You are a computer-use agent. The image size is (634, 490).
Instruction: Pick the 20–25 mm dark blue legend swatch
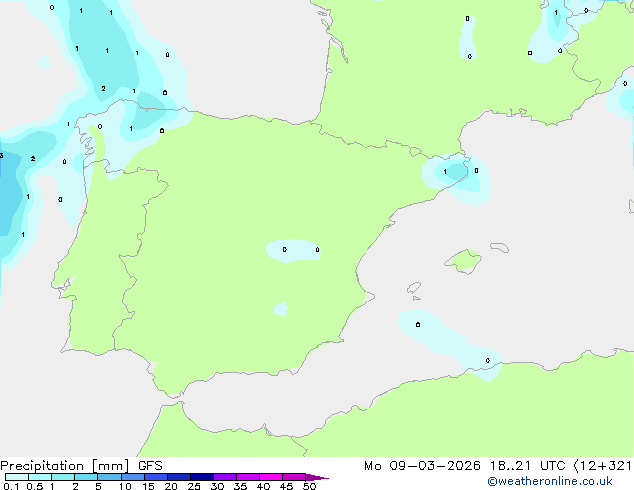click(179, 477)
